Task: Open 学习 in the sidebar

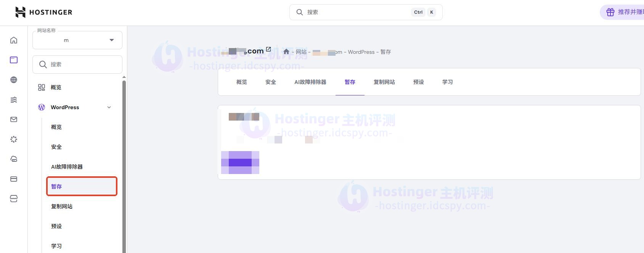Action: click(82, 246)
